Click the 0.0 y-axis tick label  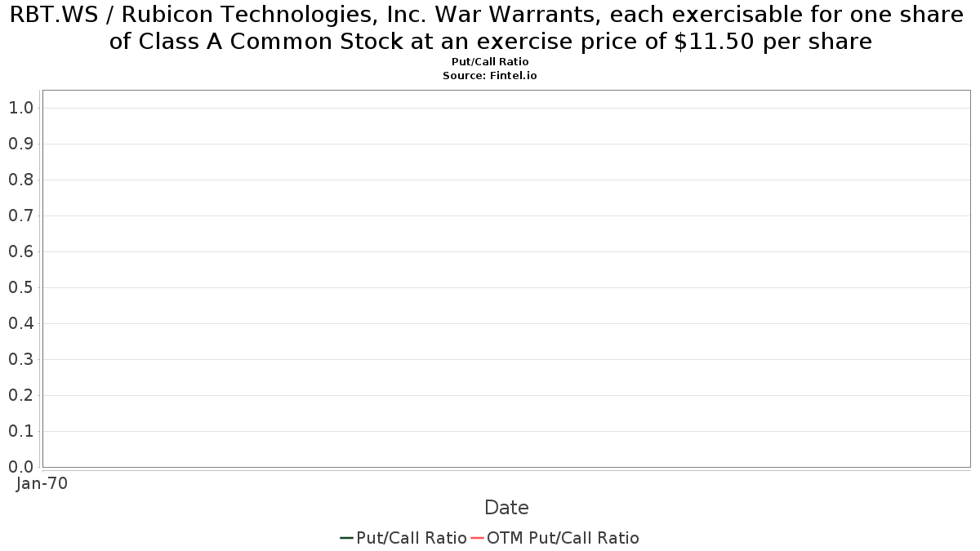(20, 467)
